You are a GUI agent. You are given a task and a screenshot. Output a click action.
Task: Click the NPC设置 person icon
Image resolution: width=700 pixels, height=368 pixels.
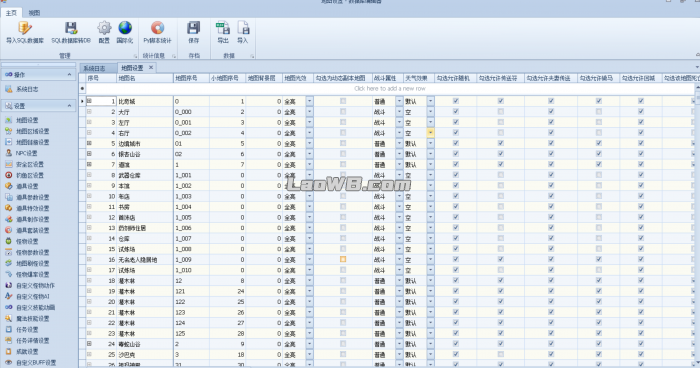pos(8,153)
